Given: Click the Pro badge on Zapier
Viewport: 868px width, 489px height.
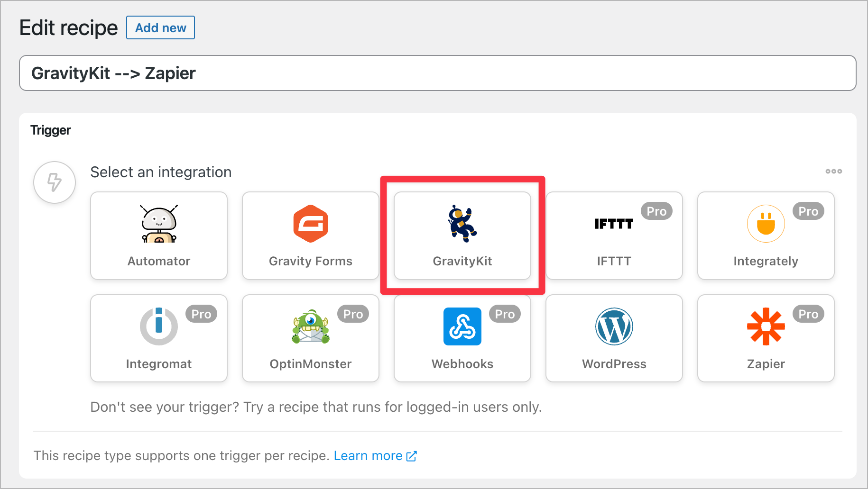Looking at the screenshot, I should click(808, 314).
